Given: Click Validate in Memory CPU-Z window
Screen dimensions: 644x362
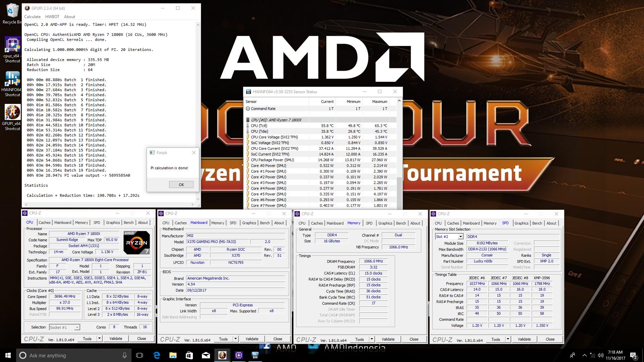Looking at the screenshot, I should [x=388, y=340].
